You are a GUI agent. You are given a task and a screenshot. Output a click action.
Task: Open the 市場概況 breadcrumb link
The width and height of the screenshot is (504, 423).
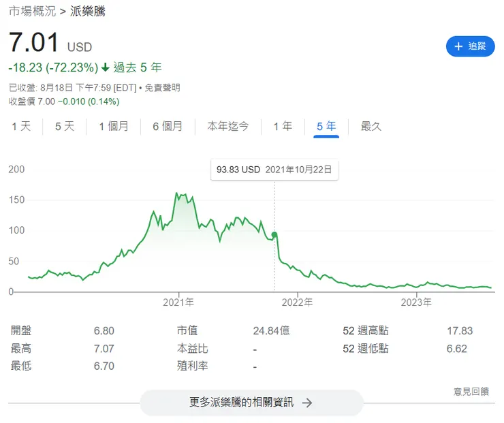tap(32, 12)
